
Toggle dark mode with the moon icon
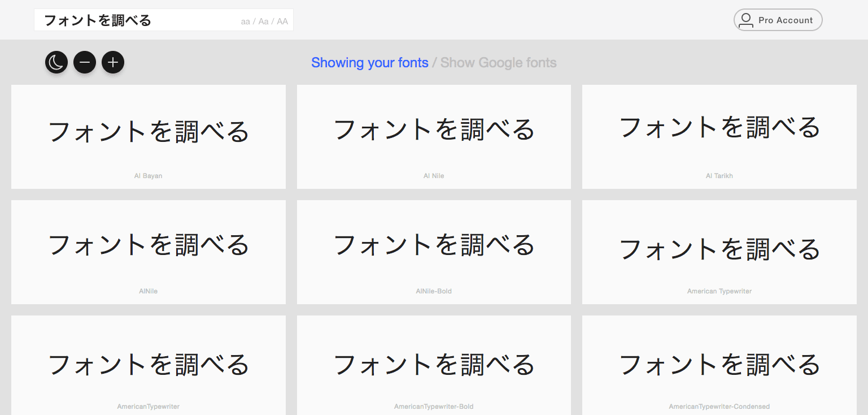[56, 62]
